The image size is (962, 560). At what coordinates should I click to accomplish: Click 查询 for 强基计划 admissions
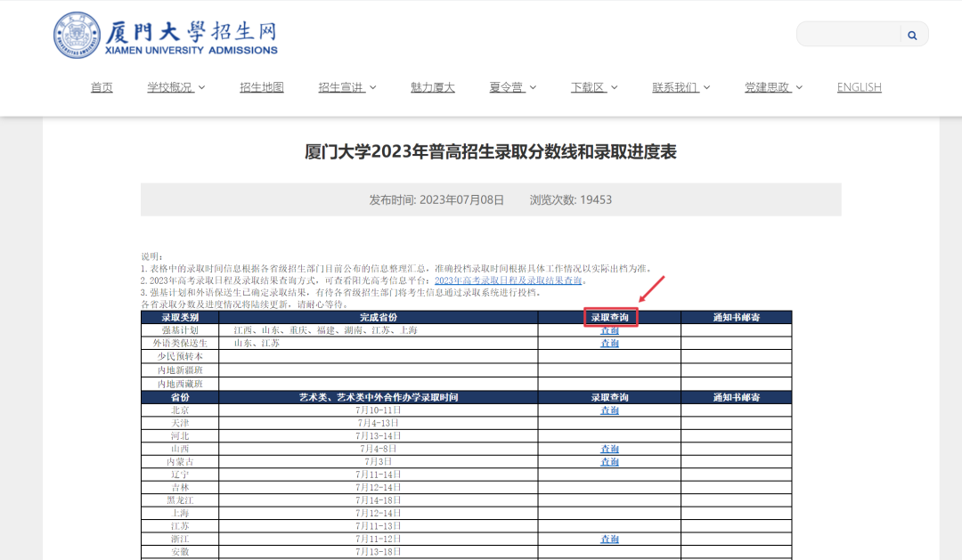click(x=609, y=329)
